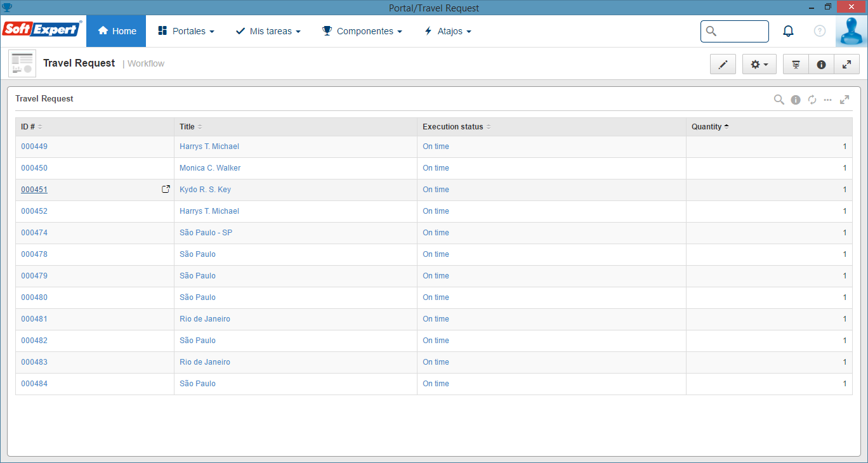Refresh the Travel Request widget
The image size is (868, 463).
click(812, 100)
